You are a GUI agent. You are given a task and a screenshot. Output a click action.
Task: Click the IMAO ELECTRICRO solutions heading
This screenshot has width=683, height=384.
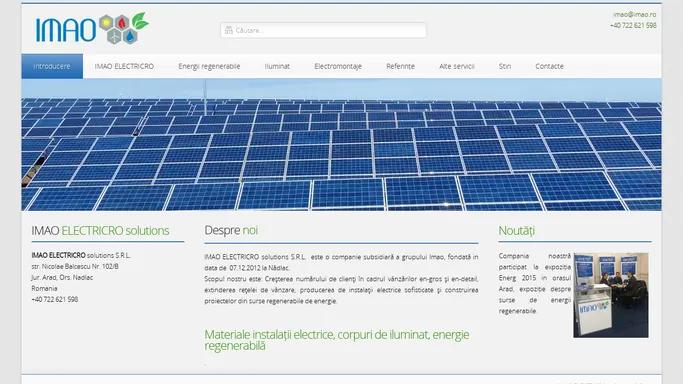(100, 230)
